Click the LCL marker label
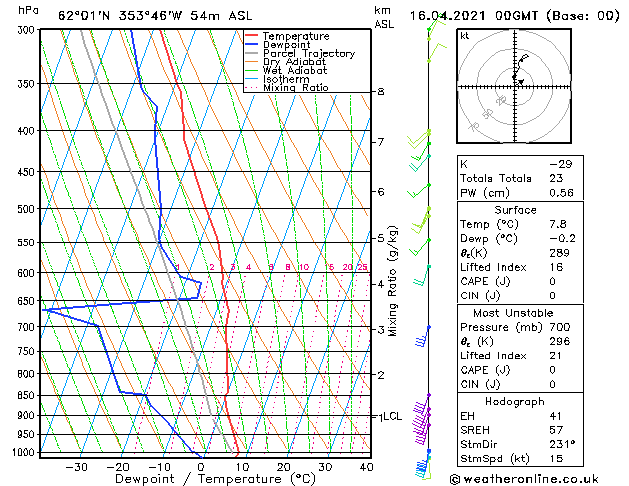 392,416
